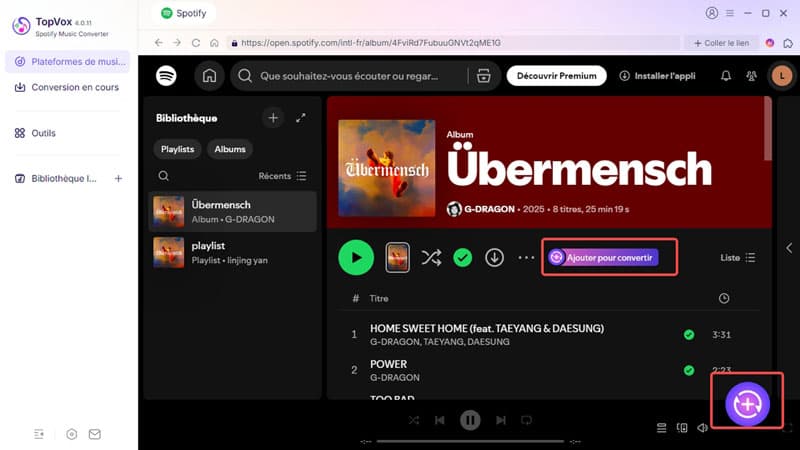Toggle repeat in player bar
Image resolution: width=800 pixels, height=450 pixels.
click(527, 420)
